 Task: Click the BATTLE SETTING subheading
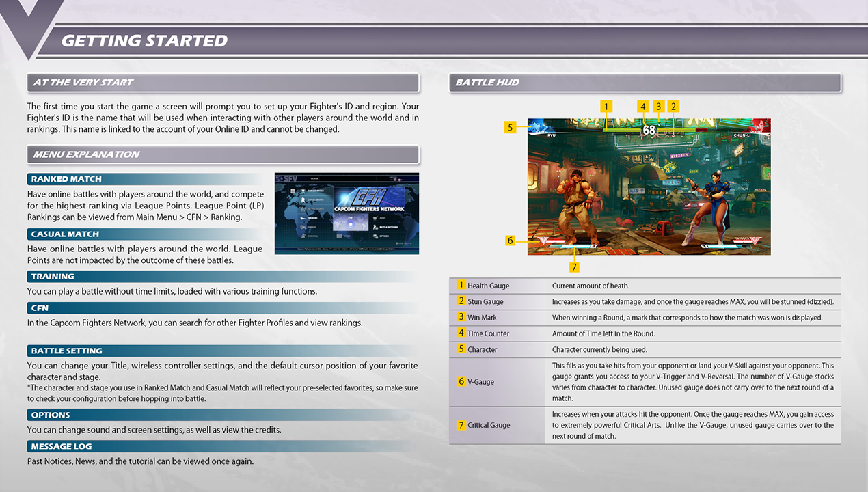[x=66, y=351]
